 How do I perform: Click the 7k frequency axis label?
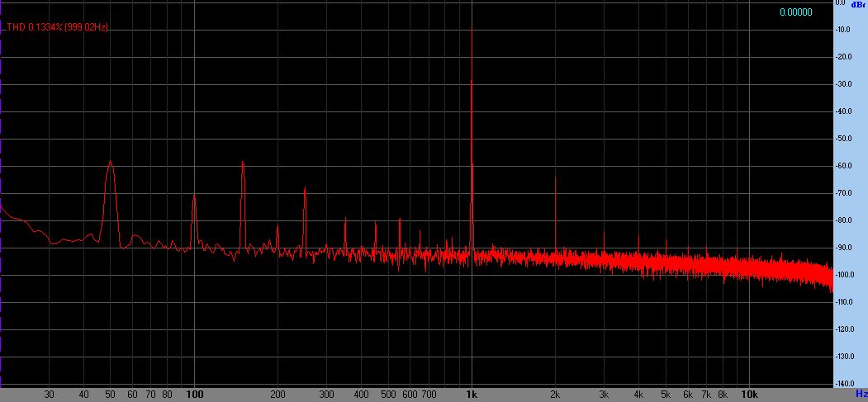click(x=706, y=395)
